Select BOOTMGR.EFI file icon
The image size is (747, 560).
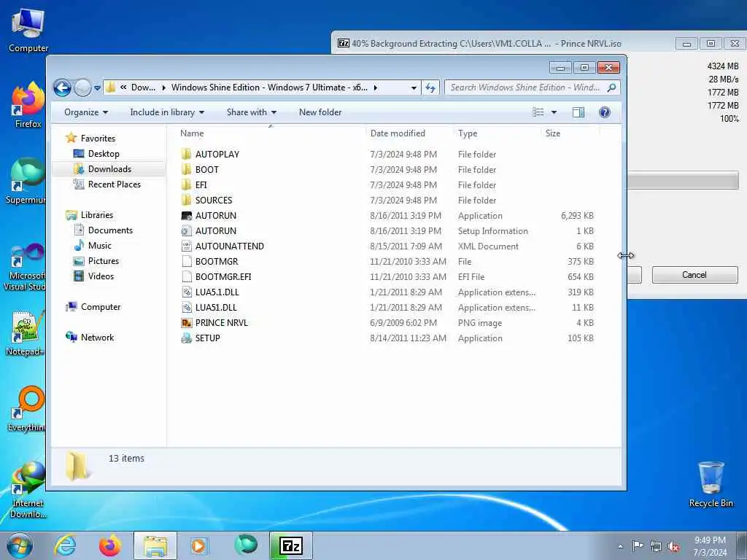pos(187,276)
